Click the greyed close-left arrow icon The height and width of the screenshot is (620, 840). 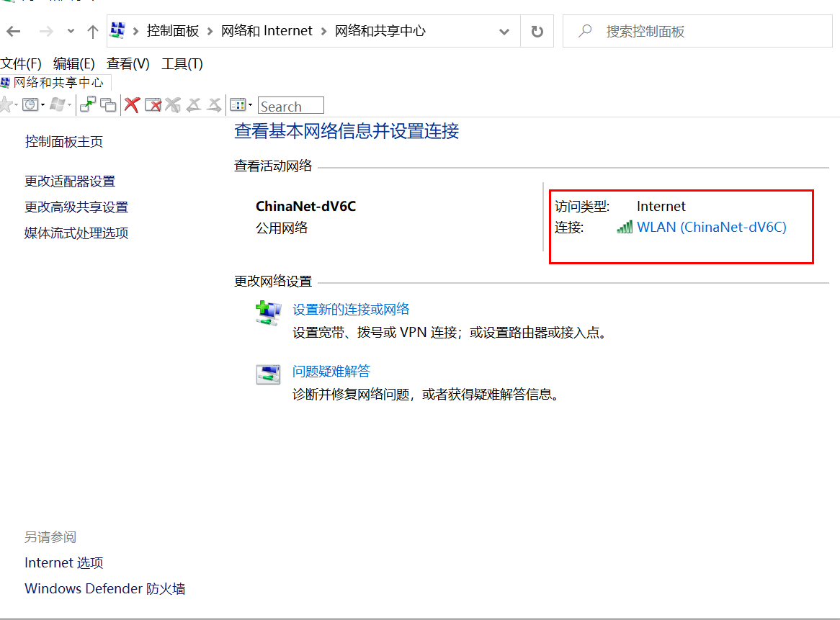[193, 105]
